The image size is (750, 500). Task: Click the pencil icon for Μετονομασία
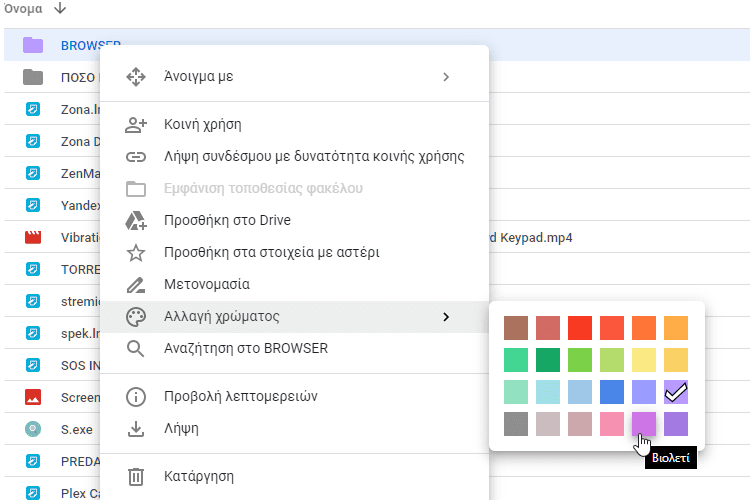pyautogui.click(x=135, y=285)
